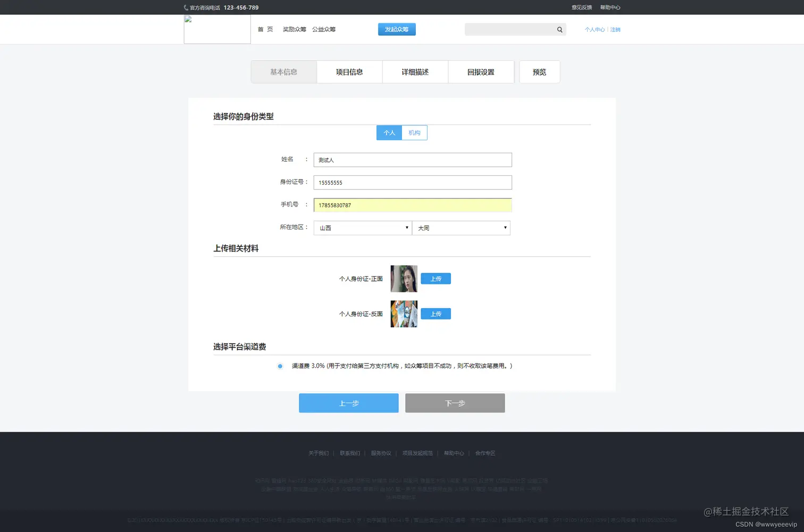This screenshot has height=532, width=804.
Task: Switch identity type to 机构
Action: tap(414, 132)
